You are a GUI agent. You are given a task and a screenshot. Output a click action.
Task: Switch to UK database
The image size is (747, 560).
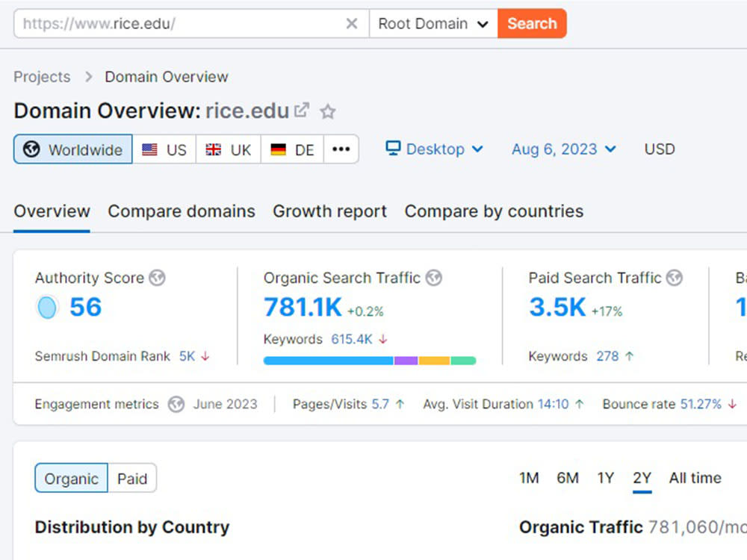[228, 149]
